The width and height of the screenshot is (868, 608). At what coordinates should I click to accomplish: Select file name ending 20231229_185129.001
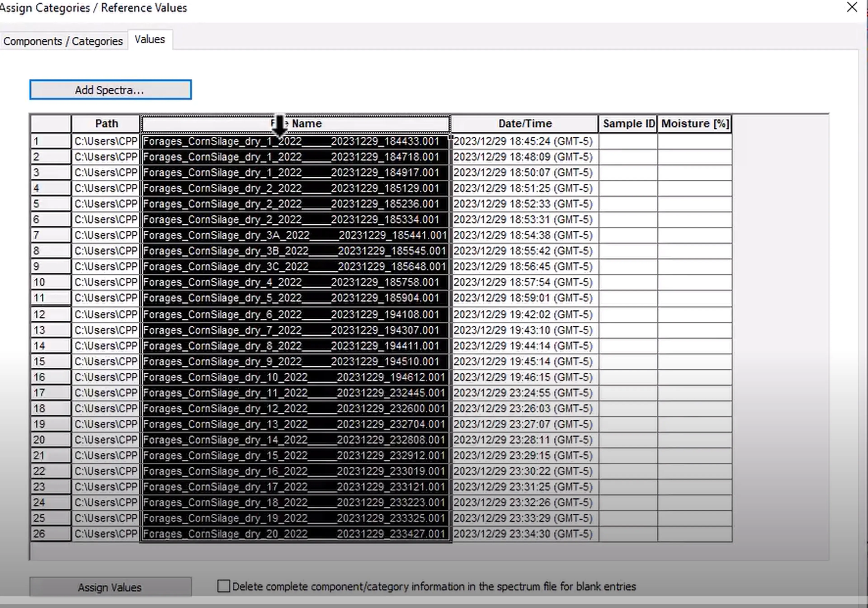[296, 188]
